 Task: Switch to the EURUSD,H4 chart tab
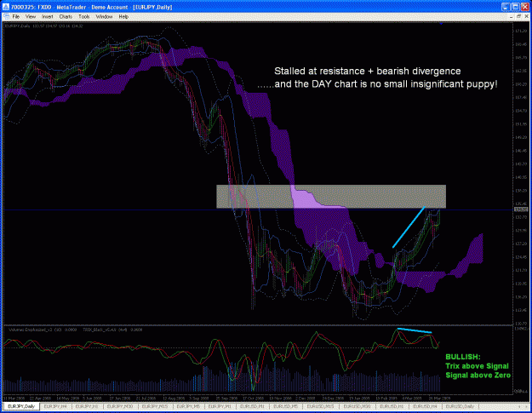pyautogui.click(x=424, y=406)
